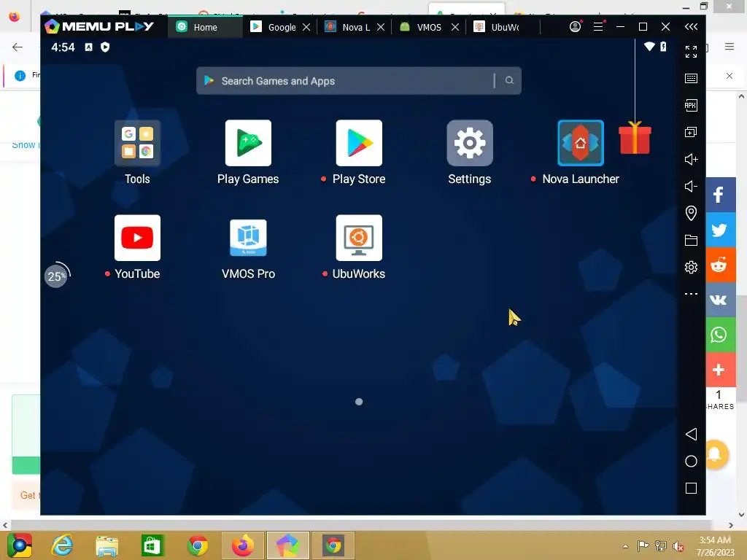Dismiss the browser notification bar

pyautogui.click(x=729, y=76)
